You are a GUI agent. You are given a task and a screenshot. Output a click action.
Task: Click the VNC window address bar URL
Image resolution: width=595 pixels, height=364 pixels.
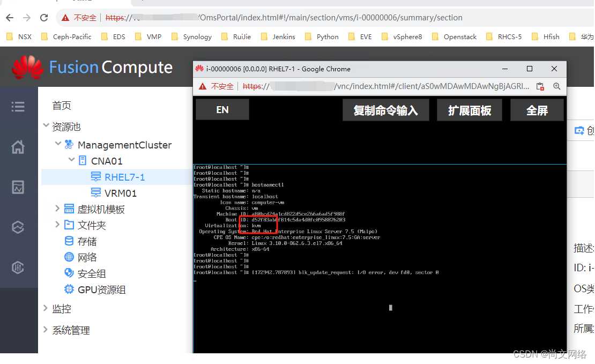pos(386,86)
